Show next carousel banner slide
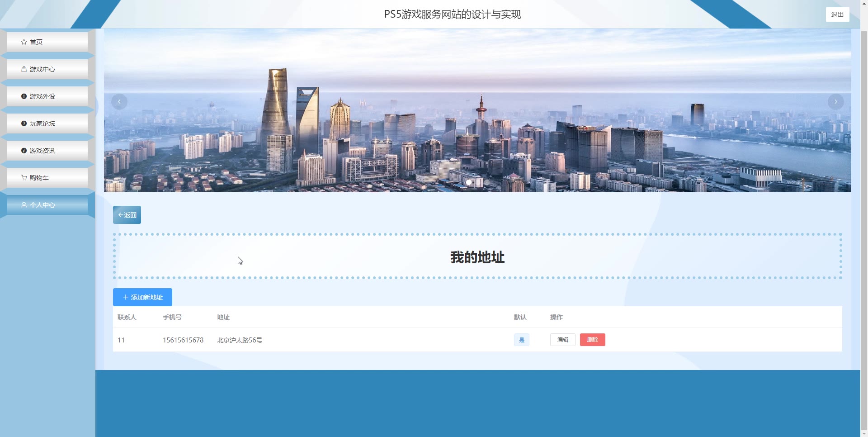This screenshot has width=868, height=437. click(x=835, y=102)
